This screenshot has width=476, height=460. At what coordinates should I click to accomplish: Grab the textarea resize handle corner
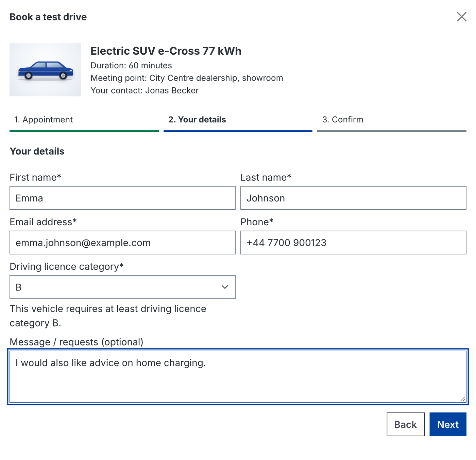(463, 399)
